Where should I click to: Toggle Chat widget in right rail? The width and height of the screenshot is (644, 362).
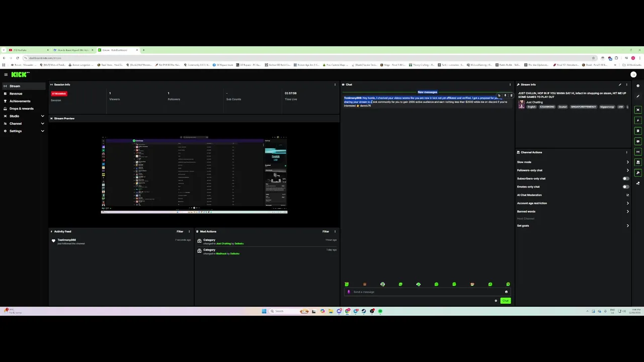638,141
